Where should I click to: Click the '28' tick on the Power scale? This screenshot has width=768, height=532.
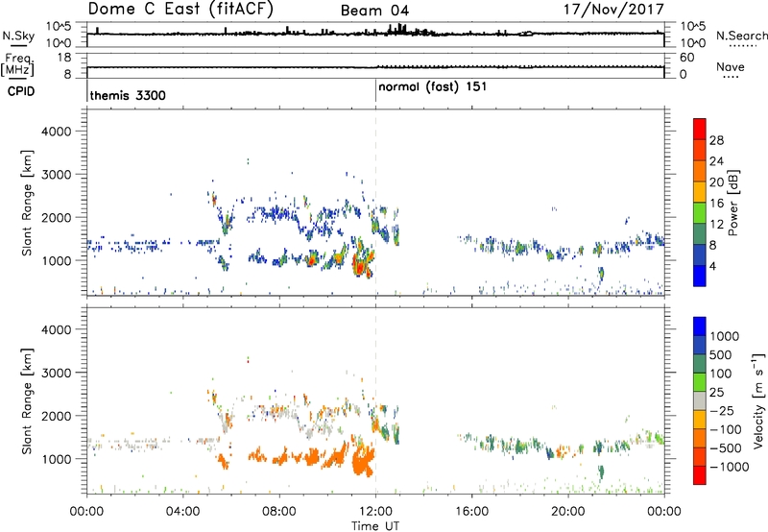click(716, 140)
